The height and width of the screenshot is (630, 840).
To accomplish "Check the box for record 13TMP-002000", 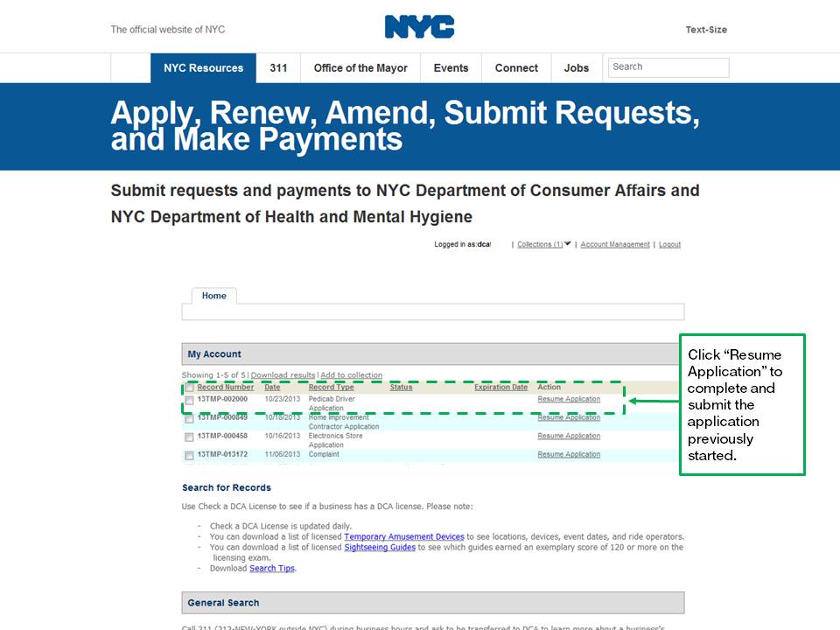I will 189,400.
